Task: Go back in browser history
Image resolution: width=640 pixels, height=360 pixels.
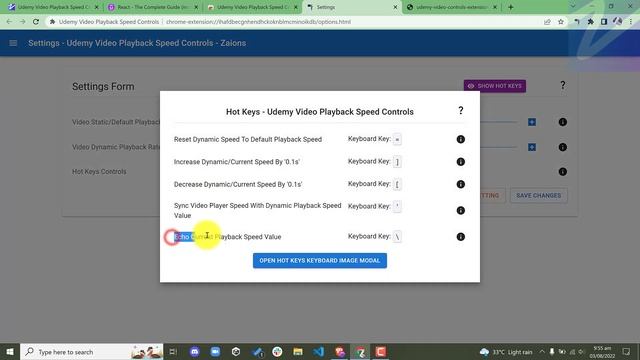Action: click(9, 22)
